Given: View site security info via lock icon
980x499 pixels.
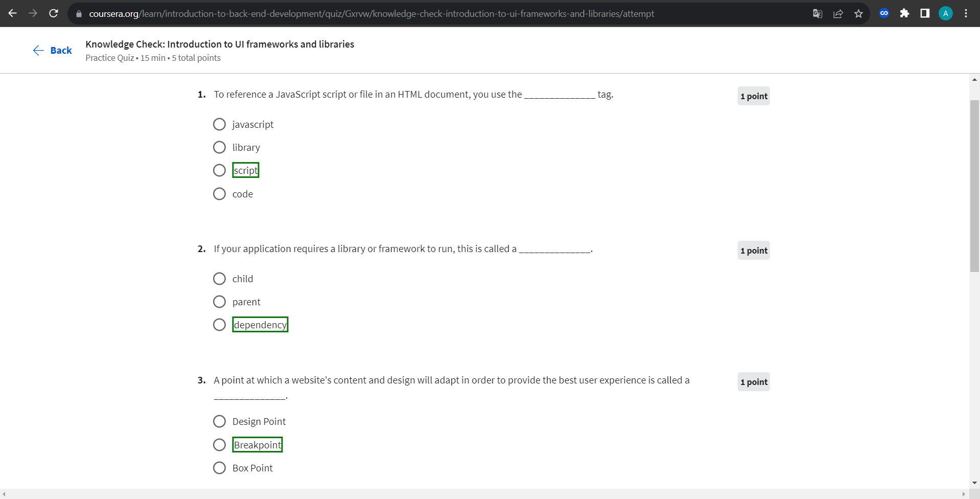Looking at the screenshot, I should (x=79, y=13).
